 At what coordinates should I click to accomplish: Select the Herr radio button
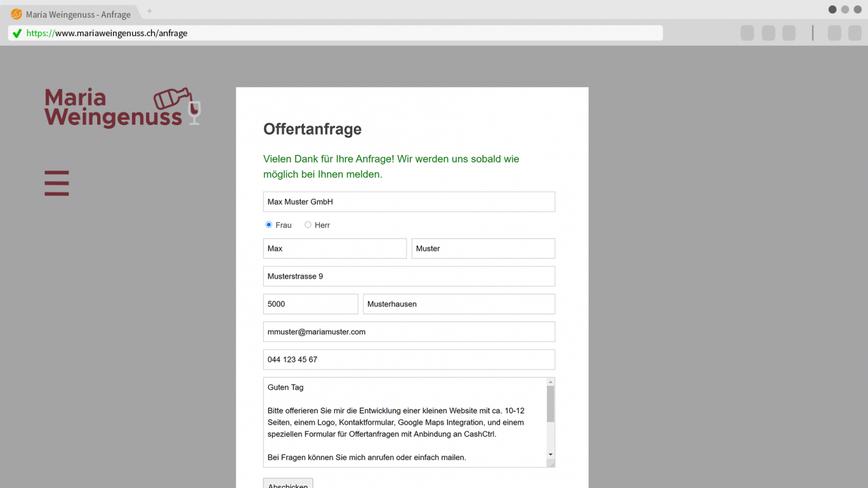308,225
